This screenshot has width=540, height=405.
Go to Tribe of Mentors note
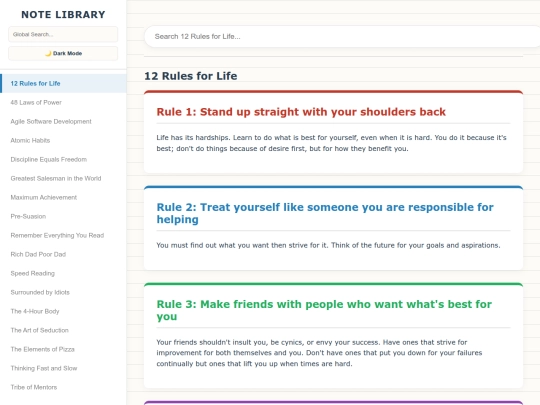pos(63,387)
